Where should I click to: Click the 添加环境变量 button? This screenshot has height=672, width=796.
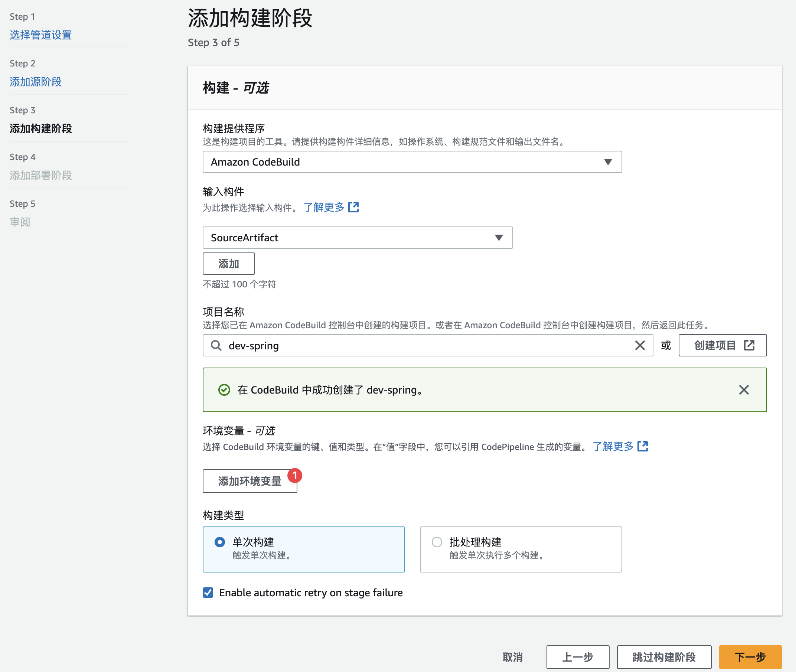249,481
